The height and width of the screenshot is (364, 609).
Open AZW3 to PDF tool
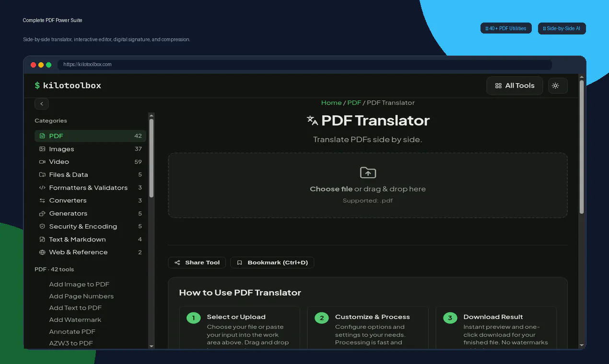(x=71, y=343)
